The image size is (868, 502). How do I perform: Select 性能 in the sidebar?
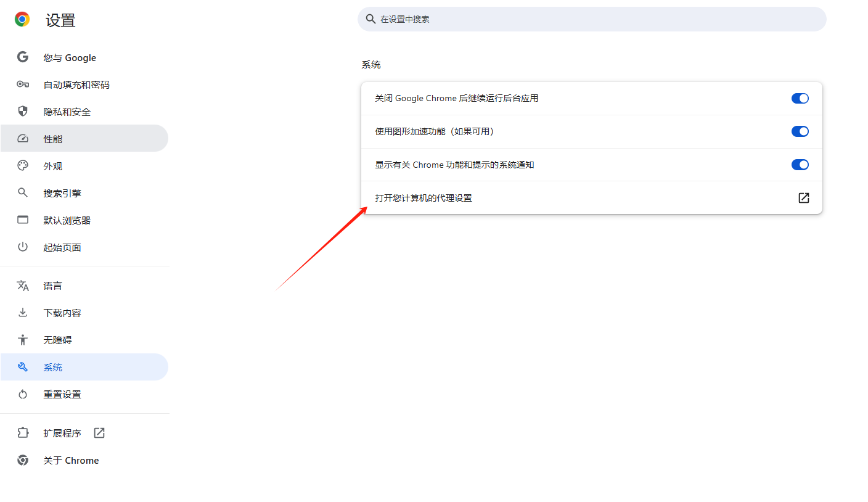point(84,139)
